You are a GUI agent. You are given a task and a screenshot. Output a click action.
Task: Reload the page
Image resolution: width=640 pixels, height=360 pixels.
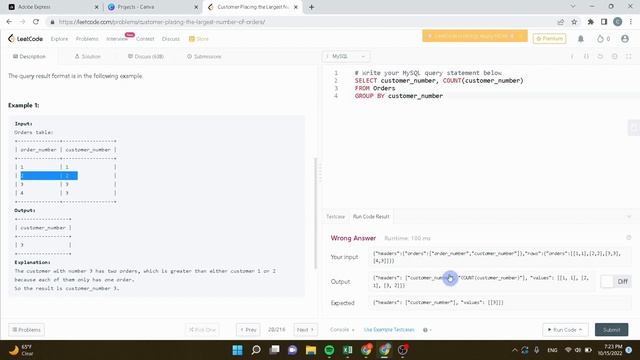[36, 22]
